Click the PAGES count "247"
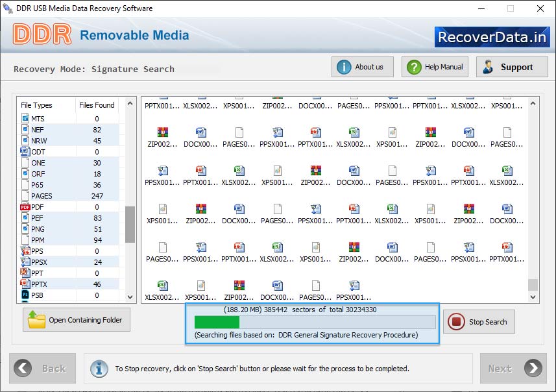Image resolution: width=556 pixels, height=392 pixels. 97,196
